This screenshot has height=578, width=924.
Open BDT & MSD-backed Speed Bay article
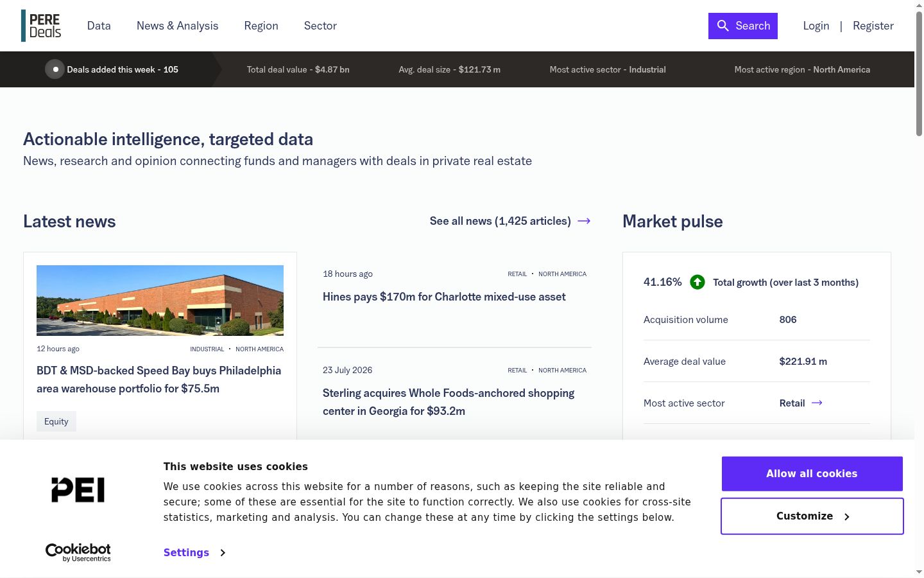coord(159,380)
